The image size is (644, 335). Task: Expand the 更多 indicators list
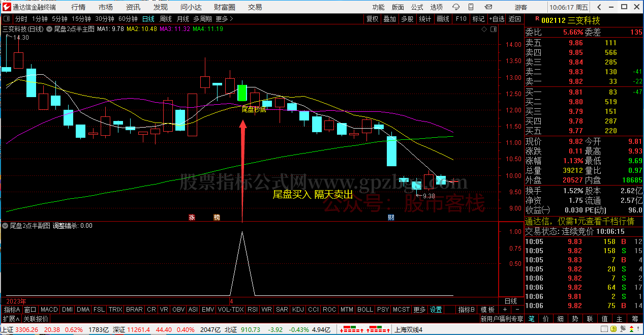tap(420, 310)
